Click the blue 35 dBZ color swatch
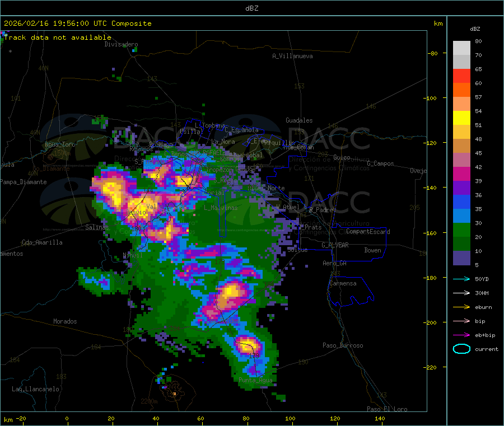 click(x=461, y=202)
